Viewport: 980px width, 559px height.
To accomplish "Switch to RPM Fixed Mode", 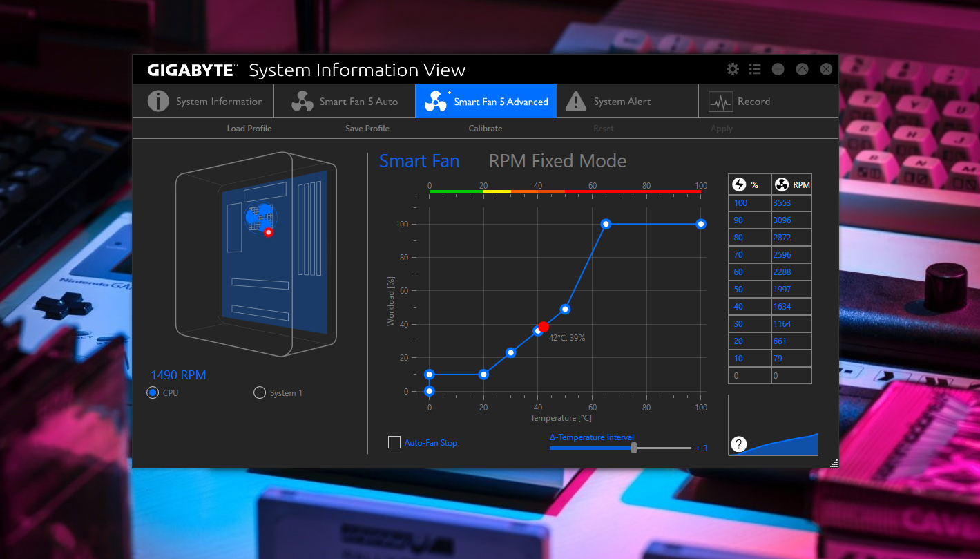I will tap(557, 161).
